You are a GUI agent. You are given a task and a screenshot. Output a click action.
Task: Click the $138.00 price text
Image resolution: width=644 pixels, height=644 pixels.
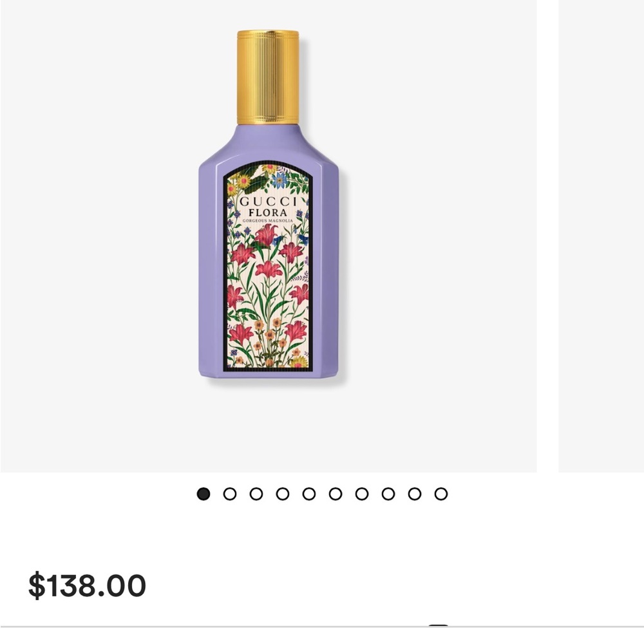tap(87, 585)
